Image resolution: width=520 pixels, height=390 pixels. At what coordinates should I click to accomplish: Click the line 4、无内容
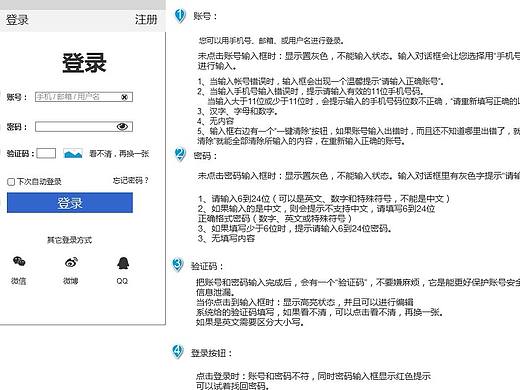tap(215, 121)
